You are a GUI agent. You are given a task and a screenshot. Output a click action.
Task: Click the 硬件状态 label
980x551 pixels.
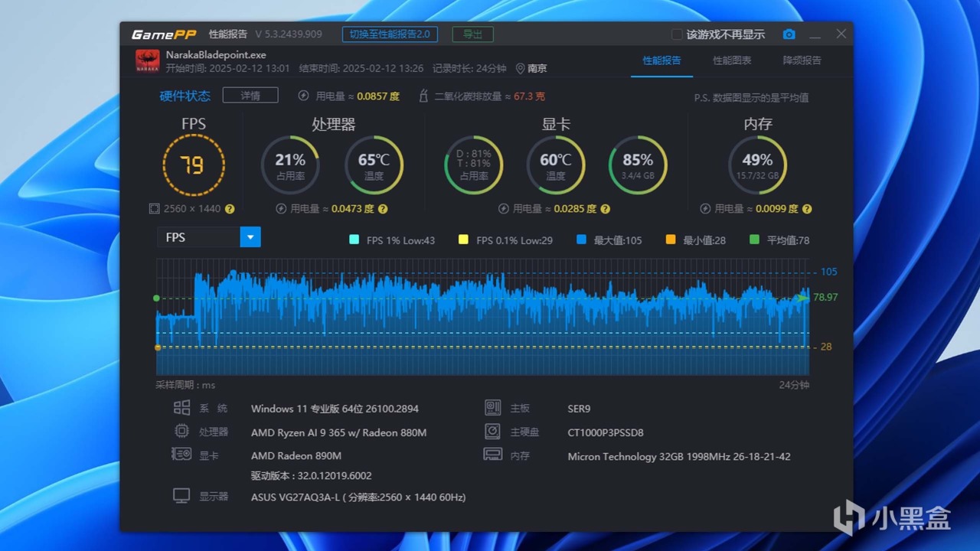(x=185, y=96)
